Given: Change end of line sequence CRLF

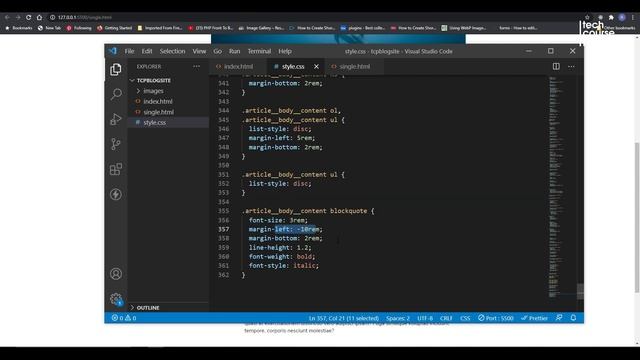Looking at the screenshot, I should (446, 318).
